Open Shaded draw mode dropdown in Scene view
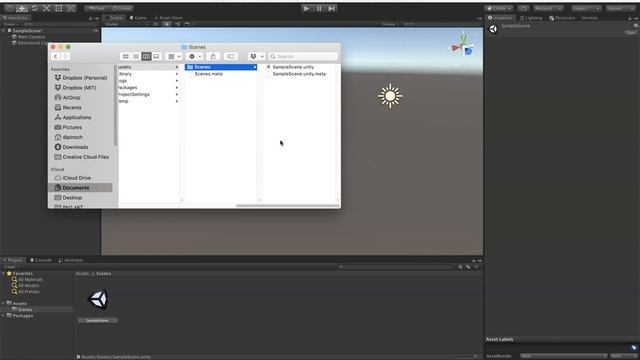 (x=126, y=24)
